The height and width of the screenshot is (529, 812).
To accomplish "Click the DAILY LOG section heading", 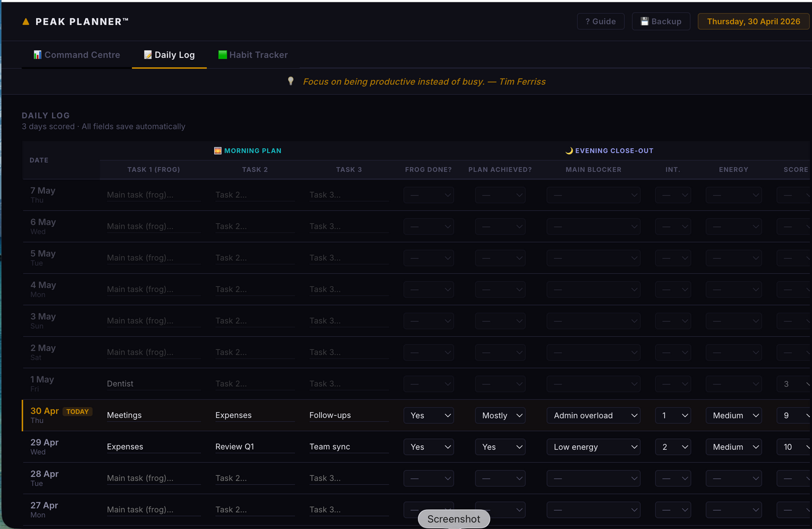I will click(46, 115).
